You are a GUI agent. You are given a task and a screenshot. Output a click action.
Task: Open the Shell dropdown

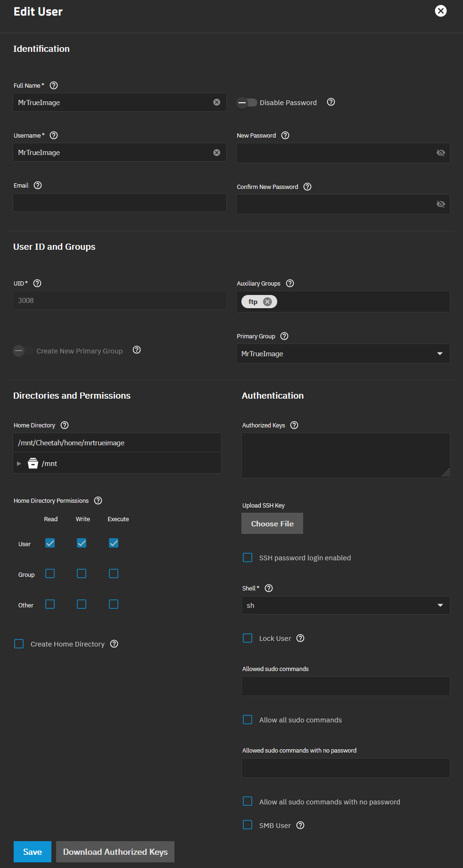coord(346,605)
